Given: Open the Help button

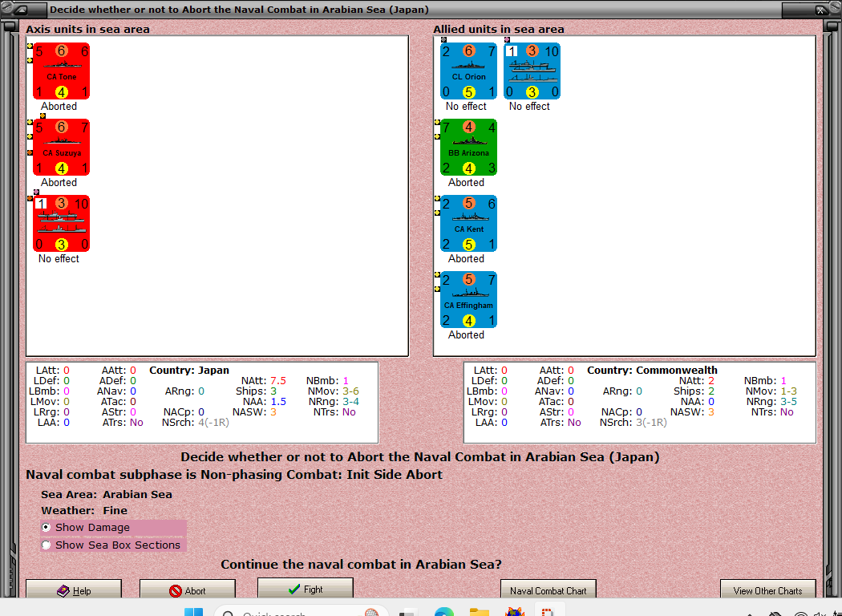Looking at the screenshot, I should pos(74,590).
